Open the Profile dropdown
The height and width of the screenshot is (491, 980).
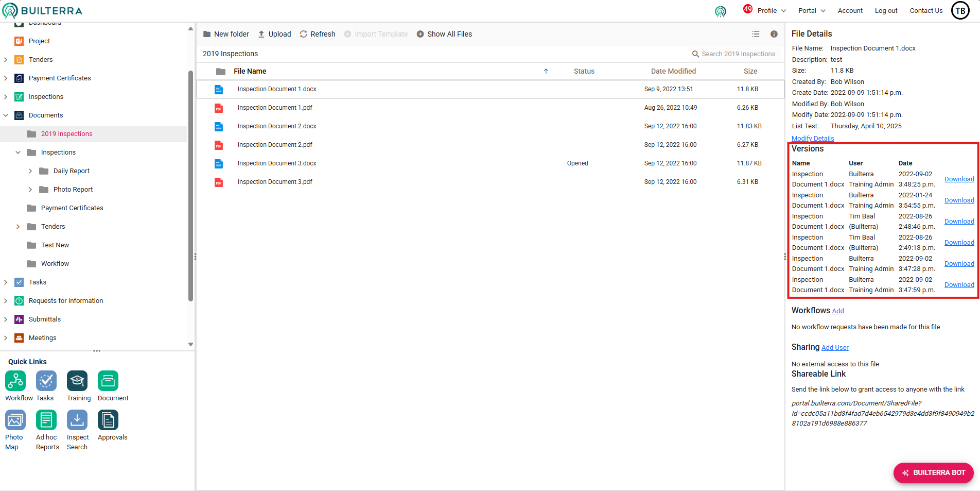coord(772,10)
